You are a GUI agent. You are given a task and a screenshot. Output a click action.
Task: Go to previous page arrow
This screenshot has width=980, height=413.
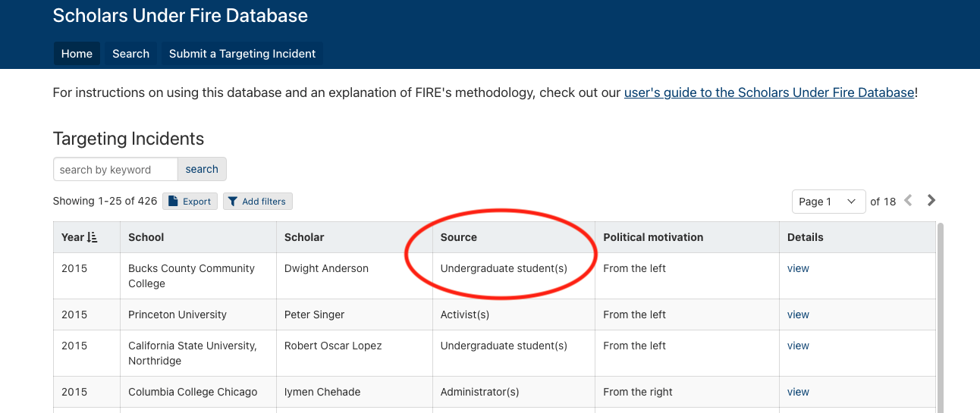[908, 201]
